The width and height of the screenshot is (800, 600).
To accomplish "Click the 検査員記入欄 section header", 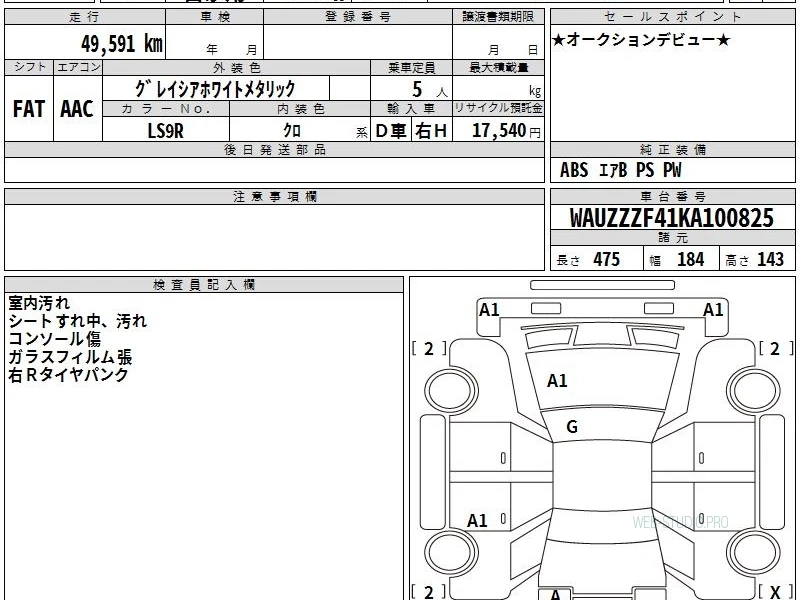I will [204, 285].
